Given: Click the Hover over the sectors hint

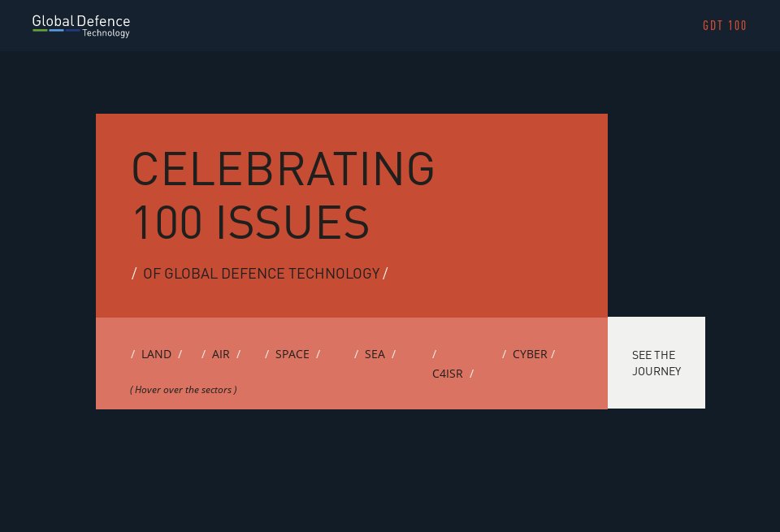Looking at the screenshot, I should coord(183,390).
